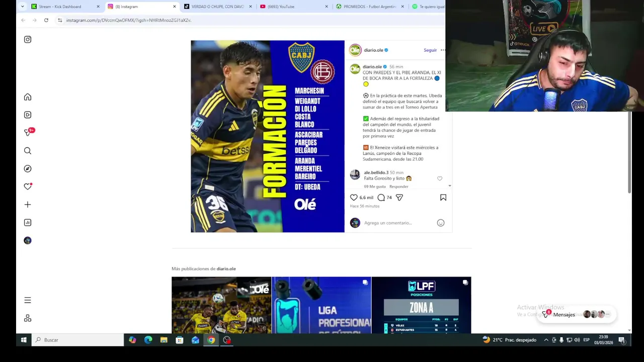The width and height of the screenshot is (644, 362).
Task: Share the post with the paper plane icon
Action: (399, 198)
